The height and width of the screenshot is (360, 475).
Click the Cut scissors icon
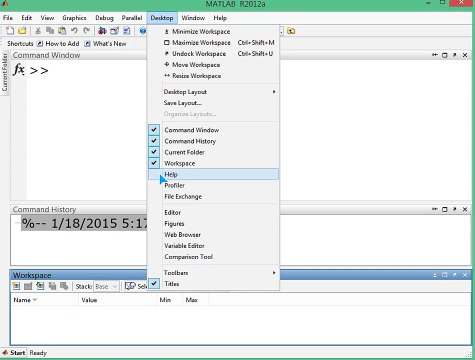(38, 31)
